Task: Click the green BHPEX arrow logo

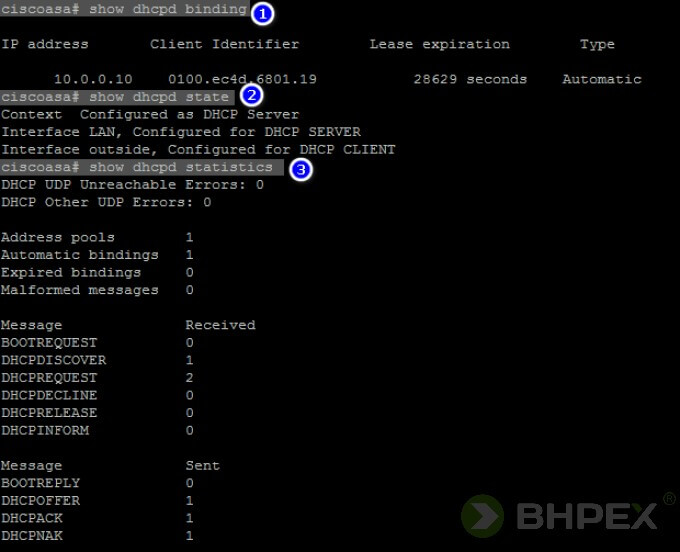Action: [483, 516]
